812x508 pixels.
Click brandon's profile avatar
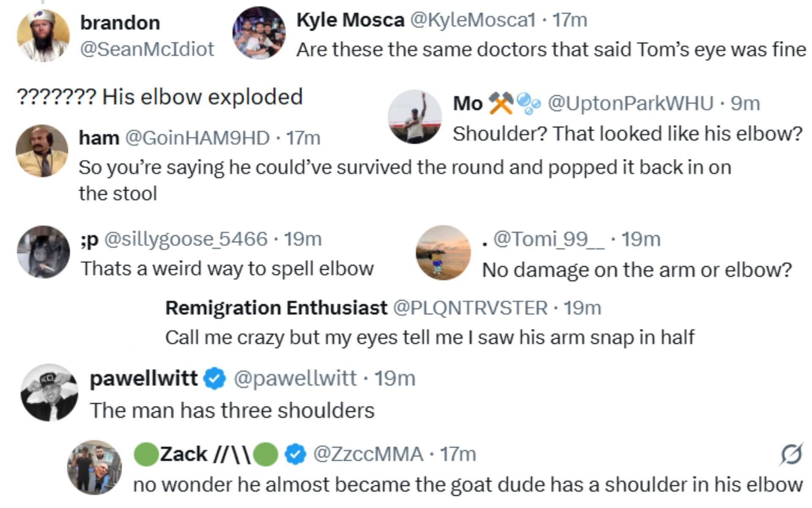[43, 36]
